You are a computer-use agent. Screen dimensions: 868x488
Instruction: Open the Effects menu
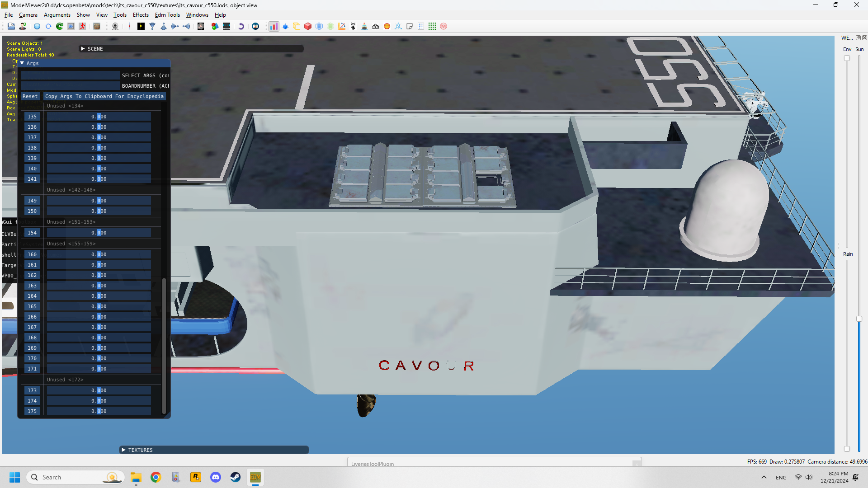coord(141,15)
